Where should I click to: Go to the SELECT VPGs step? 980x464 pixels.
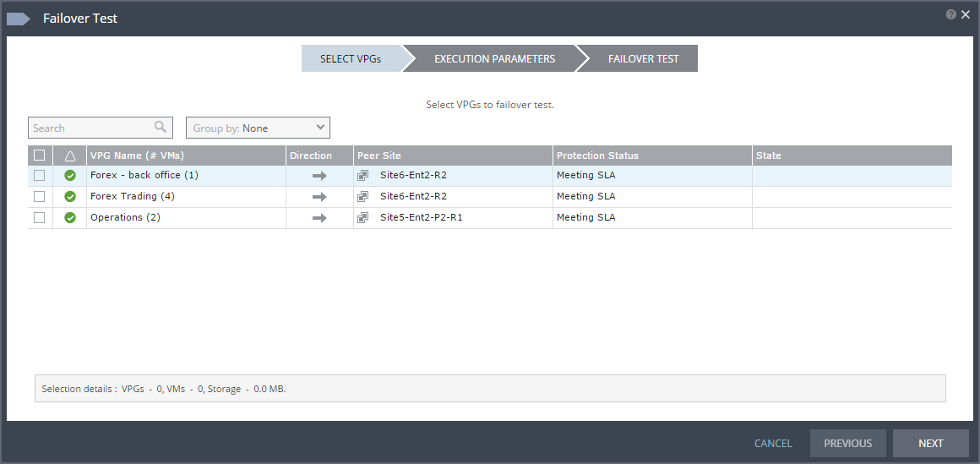click(351, 59)
